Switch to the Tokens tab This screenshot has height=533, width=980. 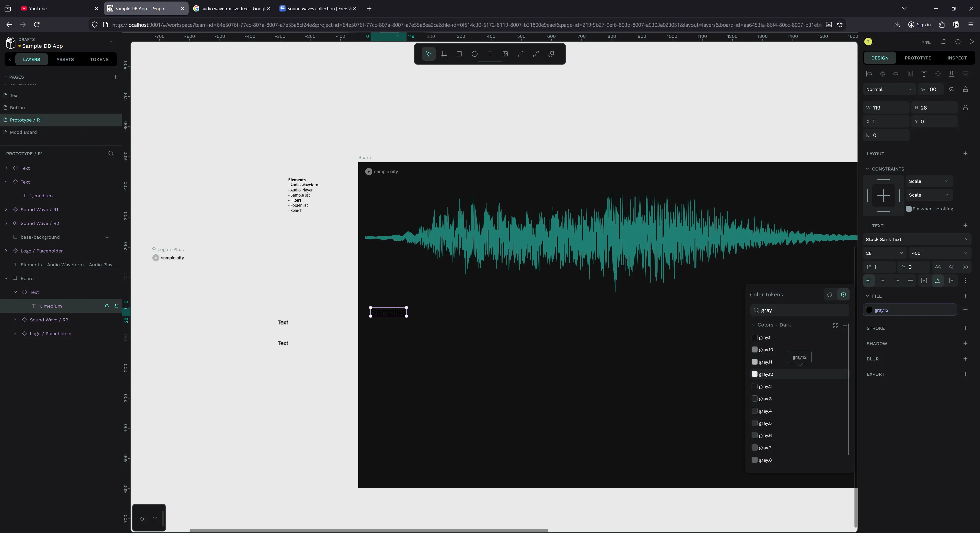tap(99, 59)
